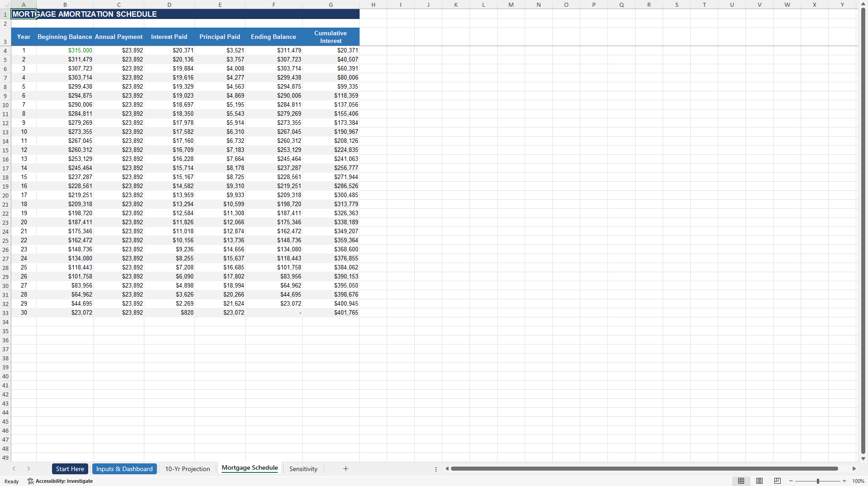
Task: Click the Beginning Balance header cell
Action: tap(65, 37)
